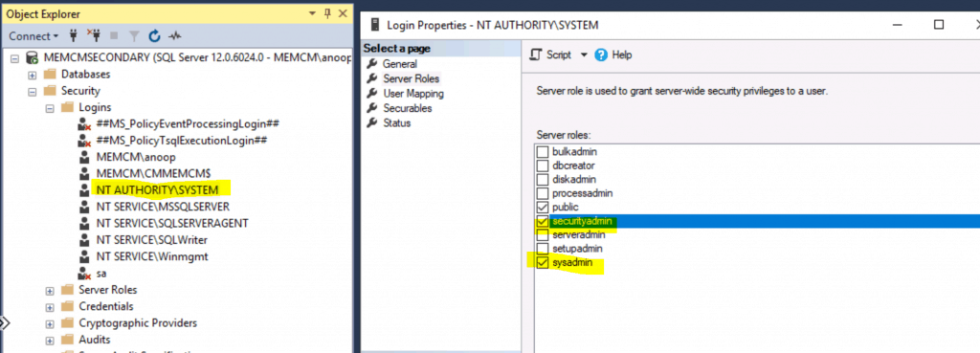Select the Server Roles folder icon

[x=68, y=289]
